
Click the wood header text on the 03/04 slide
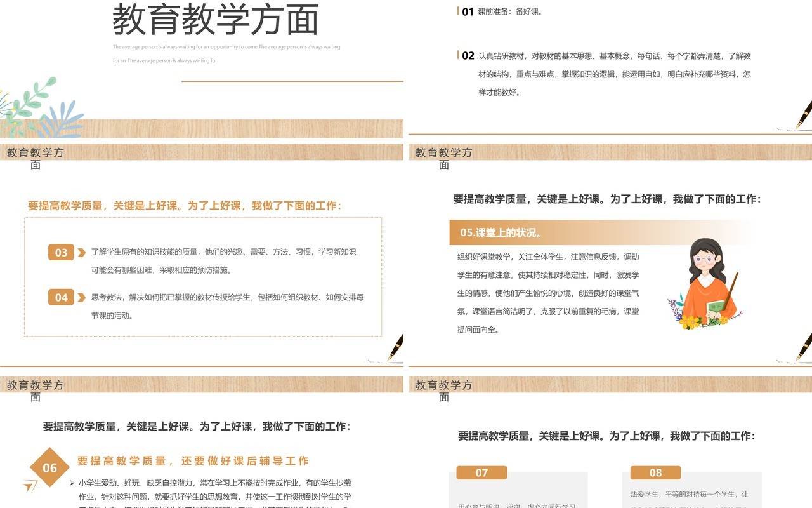click(36, 158)
